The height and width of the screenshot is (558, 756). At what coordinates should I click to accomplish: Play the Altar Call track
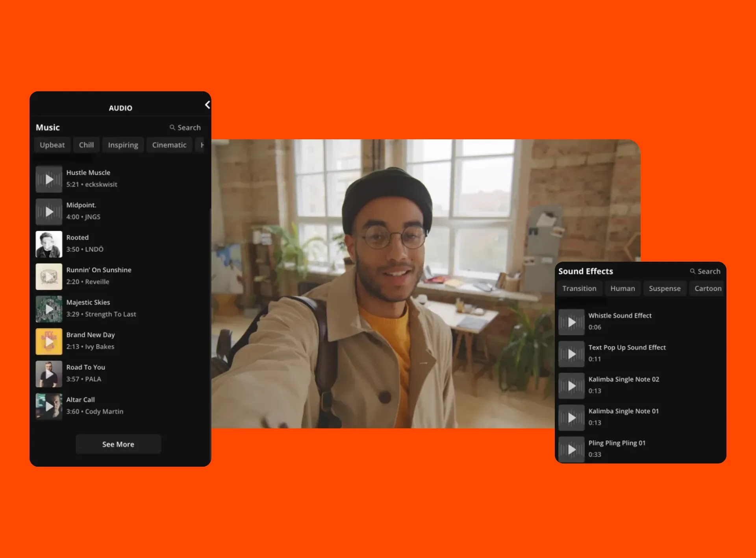(x=49, y=406)
